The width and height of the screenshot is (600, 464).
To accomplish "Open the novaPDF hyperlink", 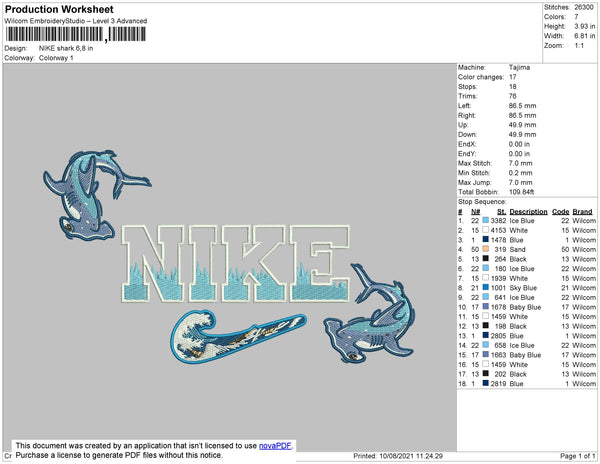I will [x=275, y=446].
